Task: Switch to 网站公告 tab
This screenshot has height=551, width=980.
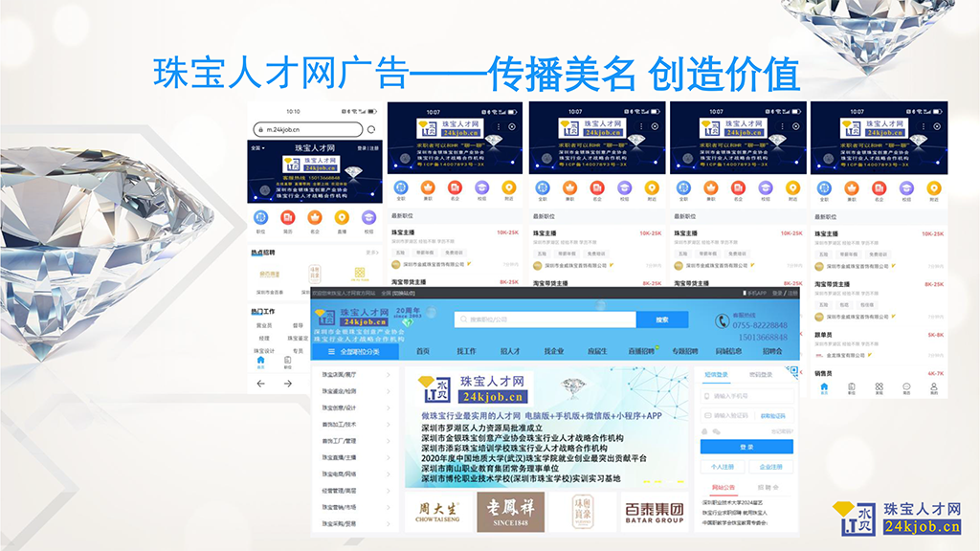Action: [724, 487]
